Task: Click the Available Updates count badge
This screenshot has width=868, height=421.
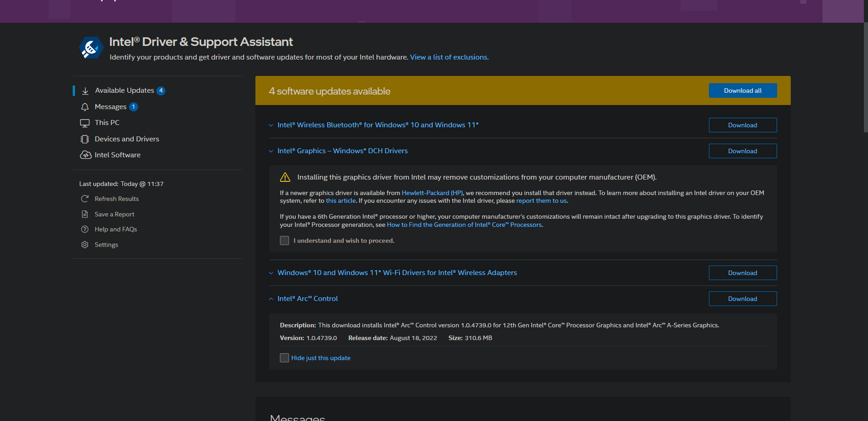Action: pyautogui.click(x=161, y=90)
